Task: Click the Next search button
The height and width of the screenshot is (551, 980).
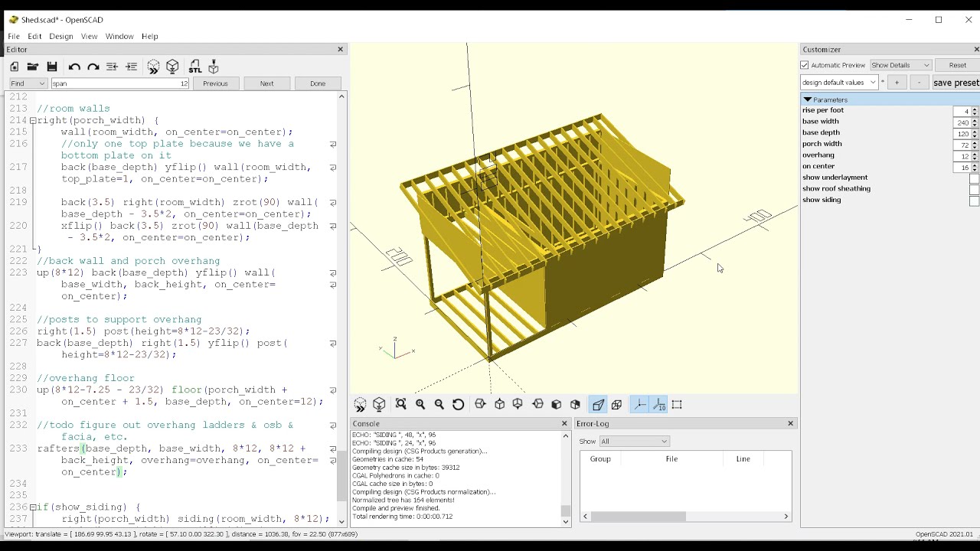Action: tap(266, 83)
